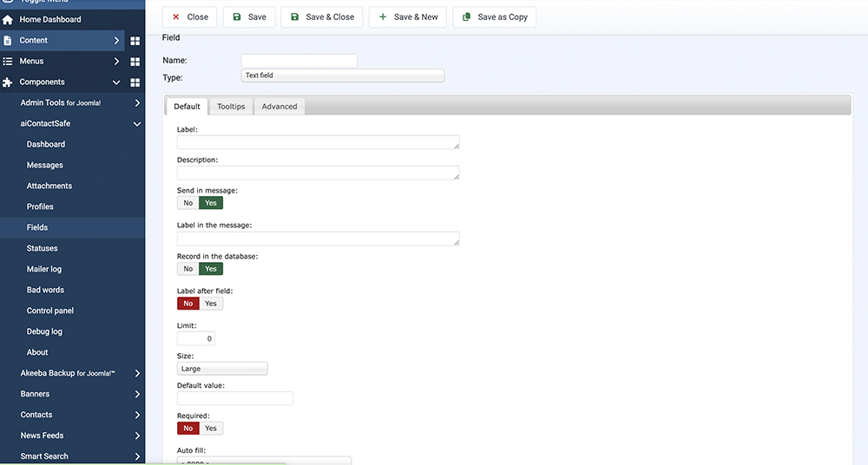This screenshot has height=465, width=868.
Task: Expand the Content menu chevron
Action: tap(116, 41)
